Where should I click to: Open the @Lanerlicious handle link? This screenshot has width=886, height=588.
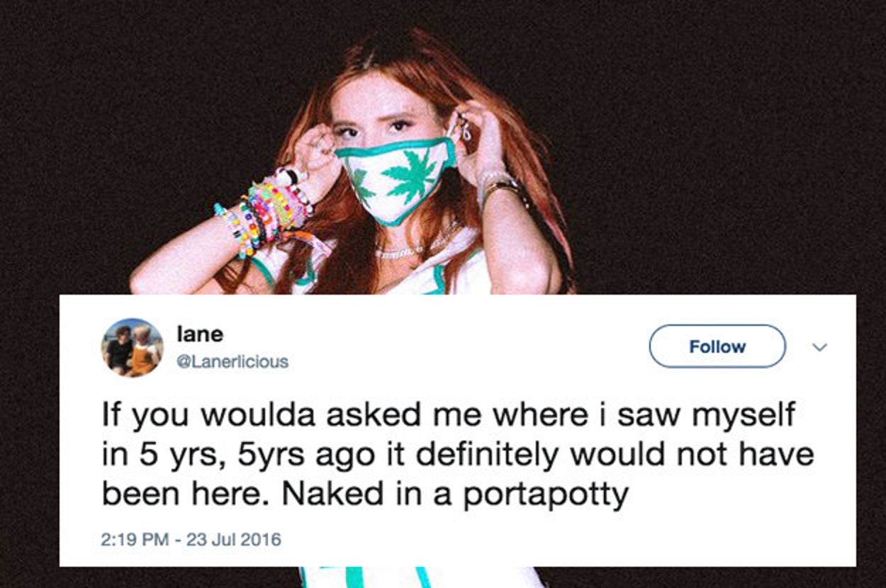(232, 362)
